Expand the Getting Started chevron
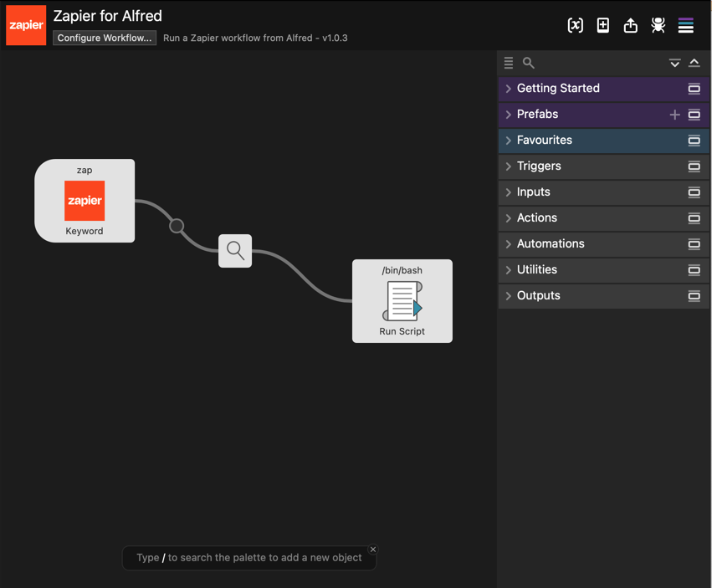 (508, 89)
